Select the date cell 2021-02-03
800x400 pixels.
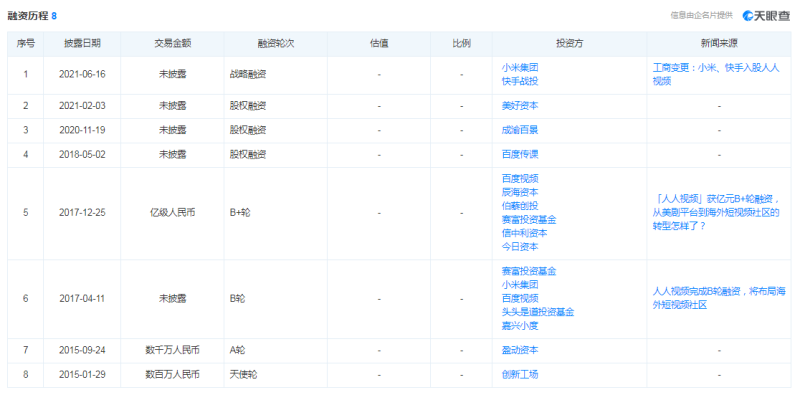82,106
